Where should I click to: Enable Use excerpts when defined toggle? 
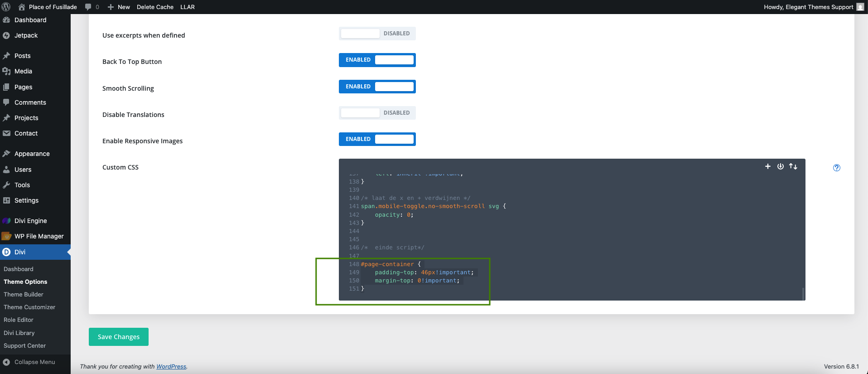(377, 34)
